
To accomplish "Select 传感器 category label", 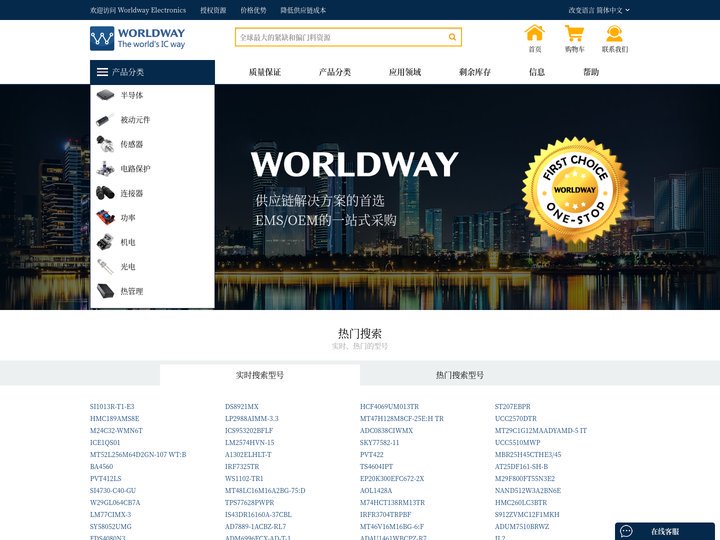I will (x=132, y=144).
